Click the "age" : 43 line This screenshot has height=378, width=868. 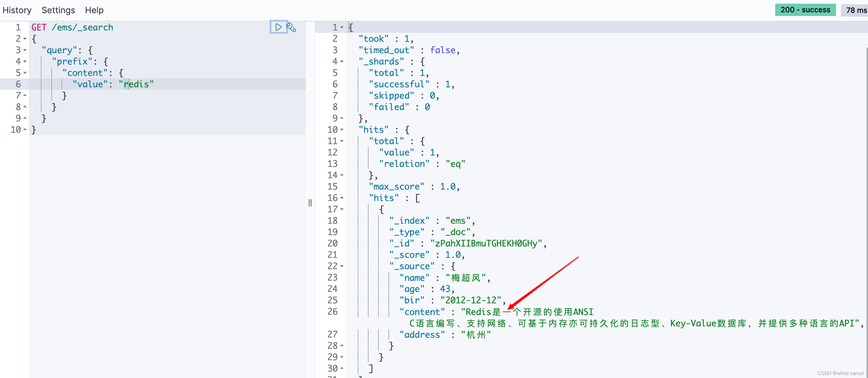pos(427,289)
